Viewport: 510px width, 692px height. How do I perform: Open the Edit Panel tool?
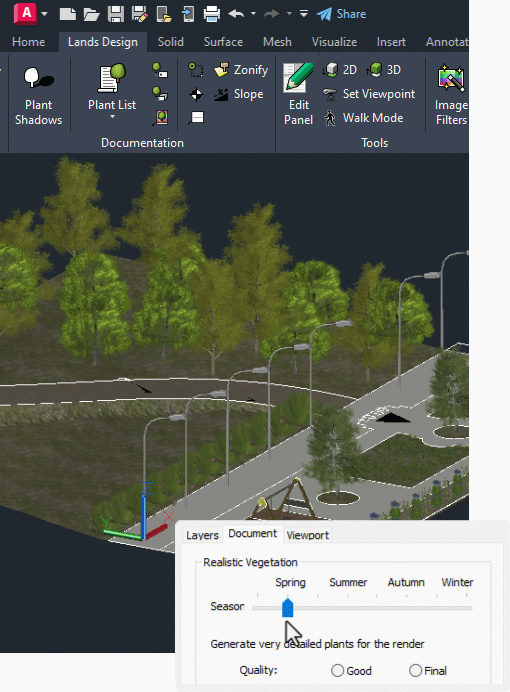click(298, 94)
